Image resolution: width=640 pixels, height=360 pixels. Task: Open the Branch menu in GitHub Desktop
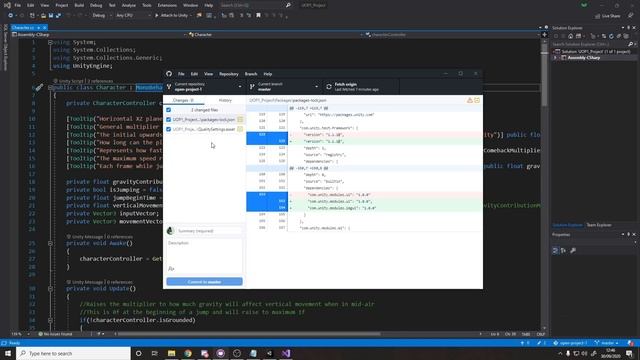tap(251, 74)
